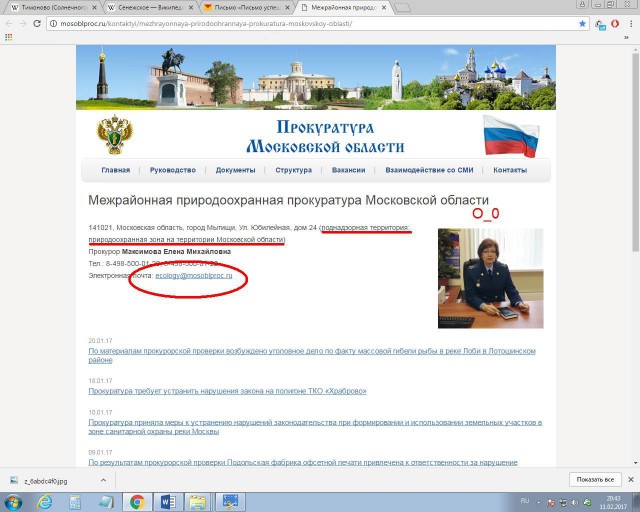
Task: Open the Chrome three-dot menu
Action: pyautogui.click(x=631, y=24)
